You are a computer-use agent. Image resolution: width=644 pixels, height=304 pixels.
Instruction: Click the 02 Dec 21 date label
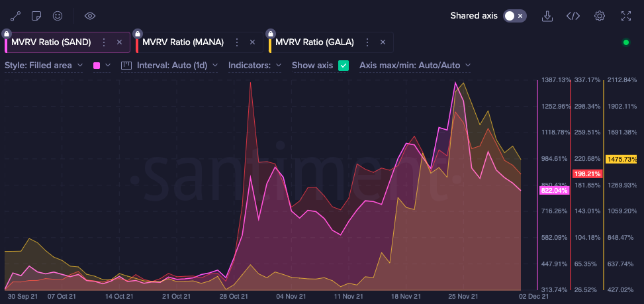[533, 296]
